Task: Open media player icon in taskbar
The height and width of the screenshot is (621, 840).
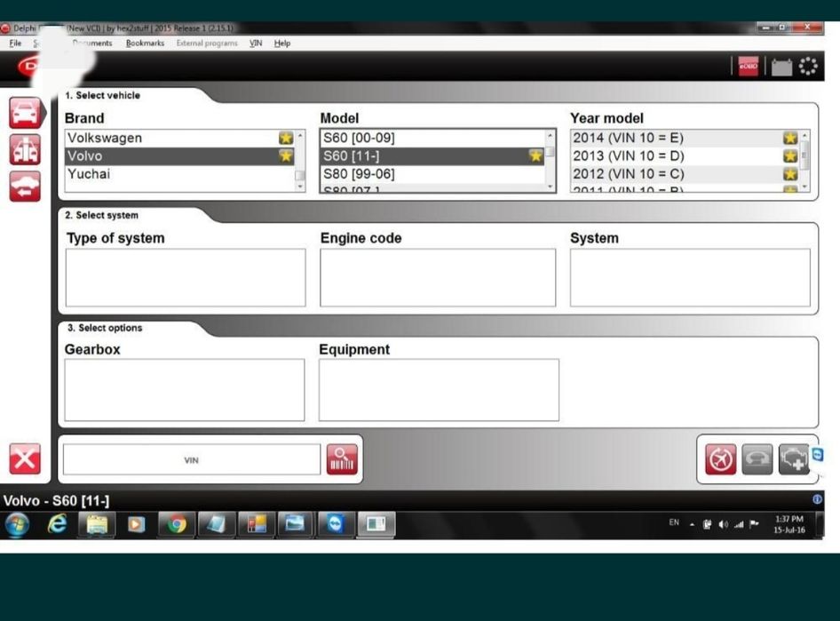Action: (136, 524)
